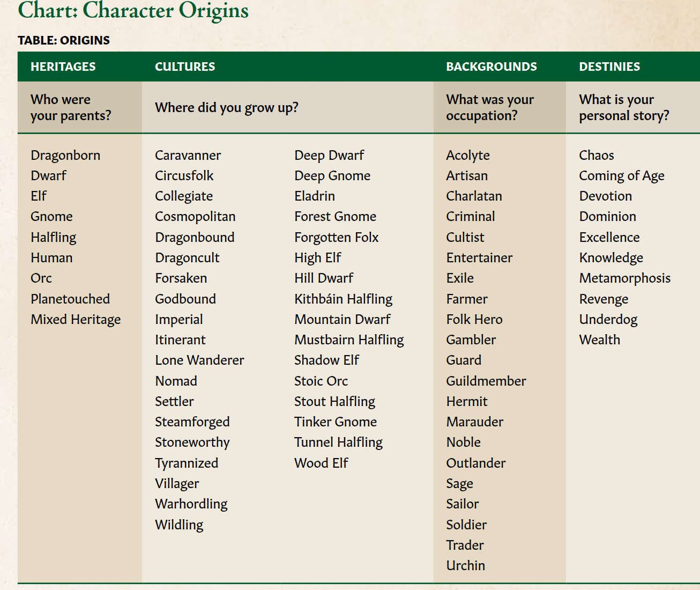Open the Caravanner culture entry
Viewport: 700px width, 590px height.
coord(188,156)
